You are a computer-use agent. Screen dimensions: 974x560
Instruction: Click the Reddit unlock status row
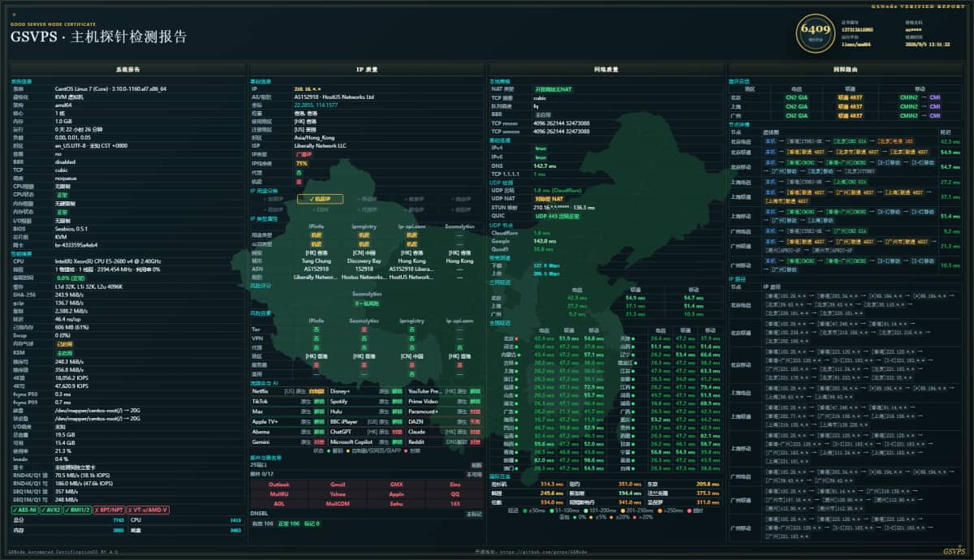point(444,442)
